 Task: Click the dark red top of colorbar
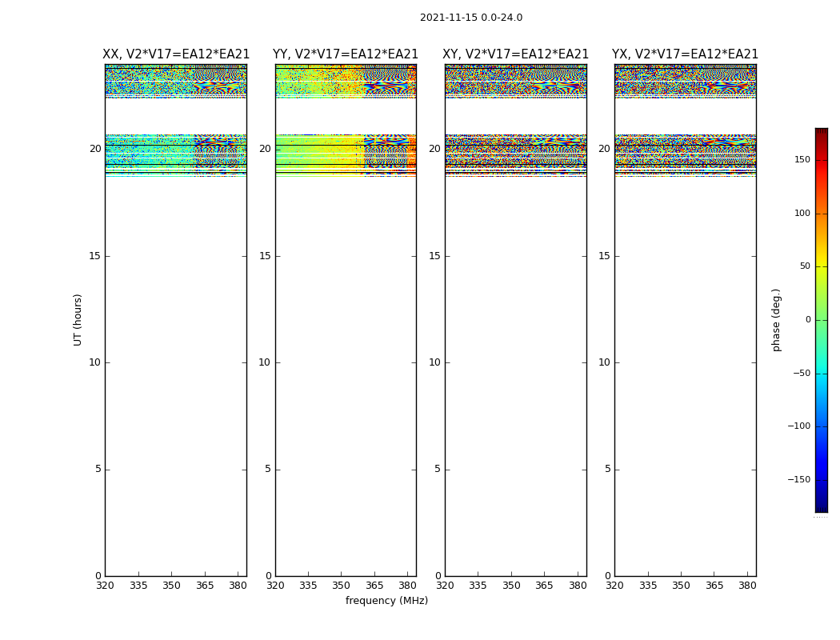tap(821, 133)
